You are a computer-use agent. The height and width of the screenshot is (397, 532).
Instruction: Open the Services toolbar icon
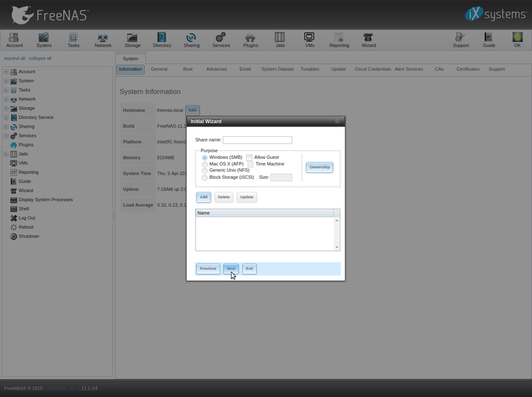(x=221, y=40)
